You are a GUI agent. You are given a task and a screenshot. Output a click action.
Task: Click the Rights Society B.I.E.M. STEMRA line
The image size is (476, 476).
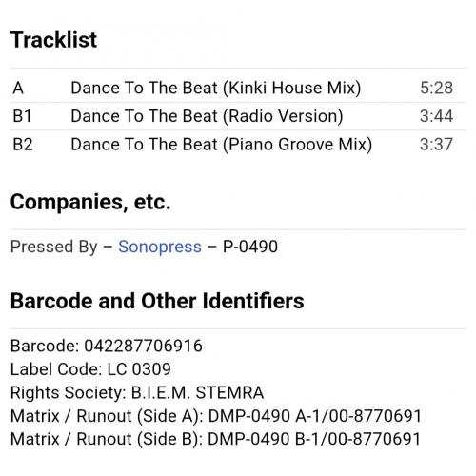coord(137,392)
